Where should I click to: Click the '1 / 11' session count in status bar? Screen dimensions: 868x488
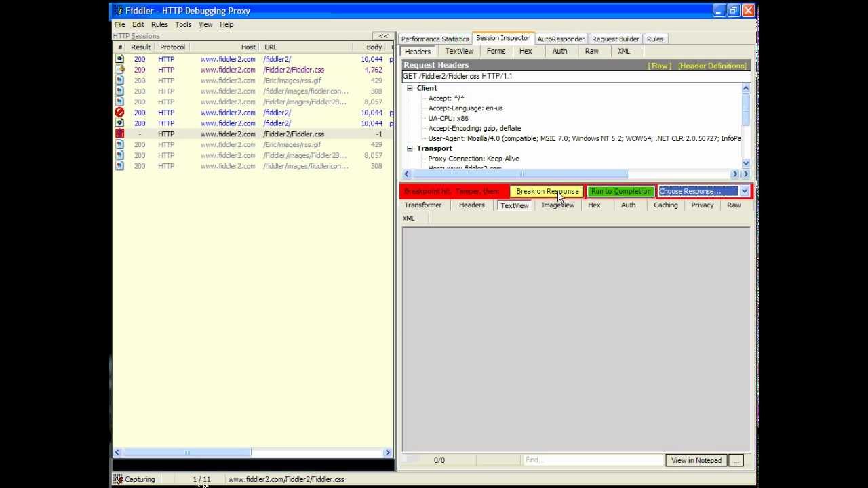coord(202,479)
